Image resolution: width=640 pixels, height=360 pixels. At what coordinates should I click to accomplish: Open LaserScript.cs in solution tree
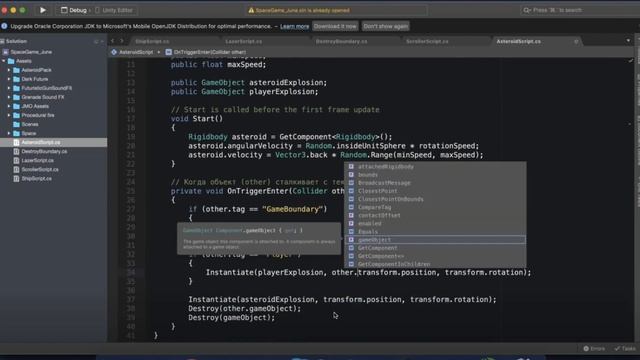[x=38, y=160]
